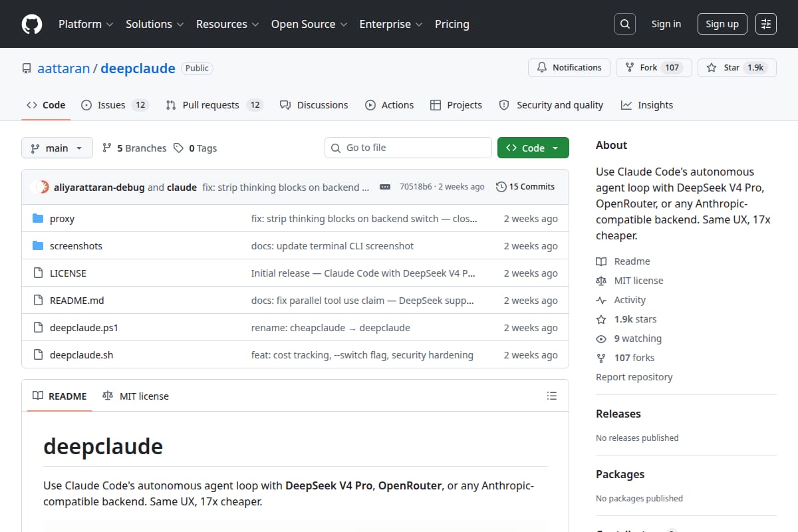Open the Security and quality tab

(x=551, y=105)
